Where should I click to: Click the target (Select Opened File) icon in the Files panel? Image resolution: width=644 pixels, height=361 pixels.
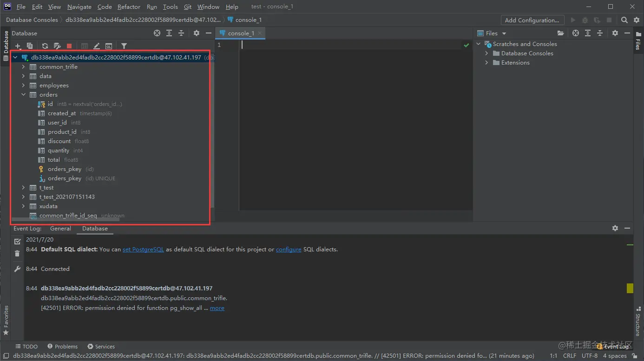click(576, 33)
